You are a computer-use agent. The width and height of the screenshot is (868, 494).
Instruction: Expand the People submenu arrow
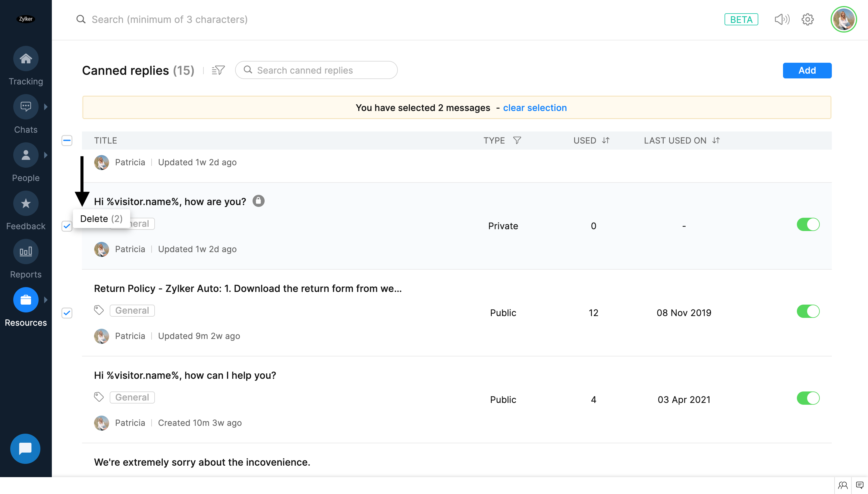click(x=46, y=155)
